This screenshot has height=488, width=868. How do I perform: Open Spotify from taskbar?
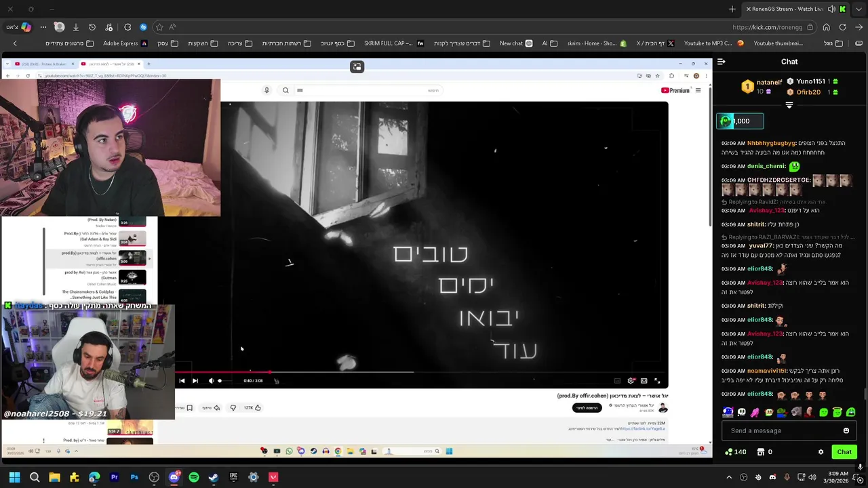194,477
